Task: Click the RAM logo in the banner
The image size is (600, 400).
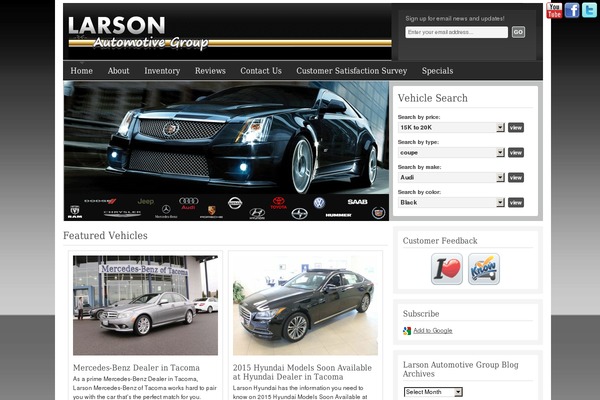Action: click(x=75, y=212)
